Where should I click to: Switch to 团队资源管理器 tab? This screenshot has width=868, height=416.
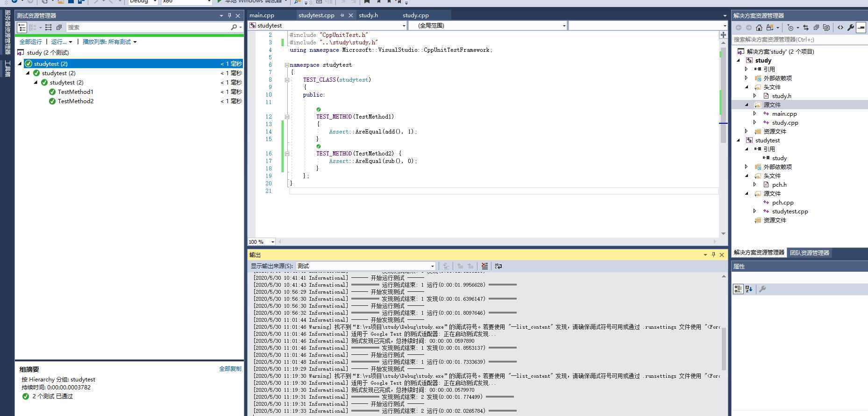coord(810,253)
